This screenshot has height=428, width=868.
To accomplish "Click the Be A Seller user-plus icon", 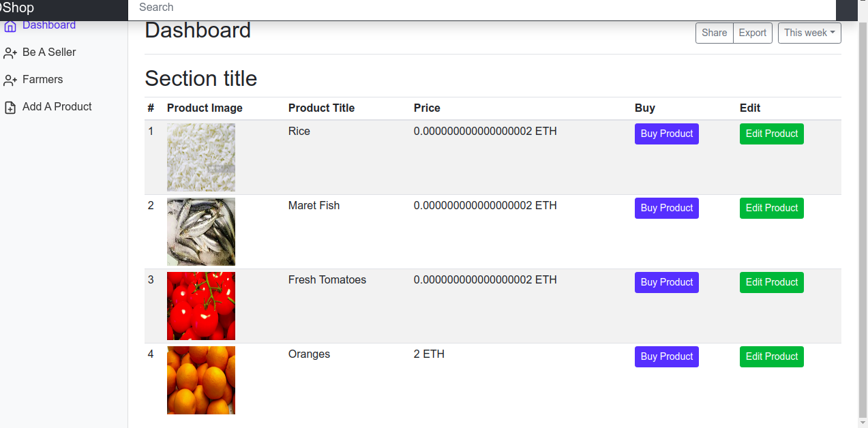I will 10,53.
